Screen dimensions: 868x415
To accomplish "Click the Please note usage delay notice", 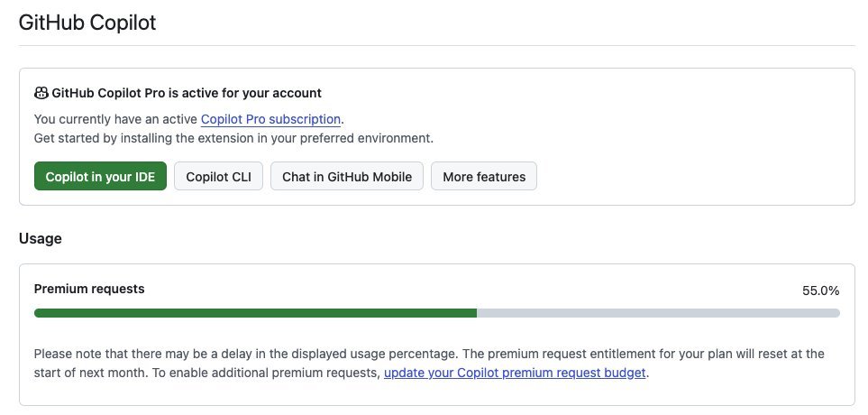I will click(429, 363).
